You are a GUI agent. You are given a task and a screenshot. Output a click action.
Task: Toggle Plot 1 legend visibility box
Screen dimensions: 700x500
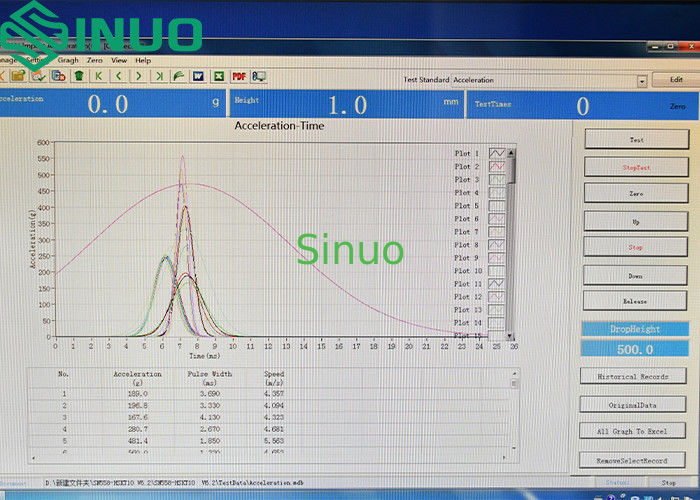click(496, 153)
